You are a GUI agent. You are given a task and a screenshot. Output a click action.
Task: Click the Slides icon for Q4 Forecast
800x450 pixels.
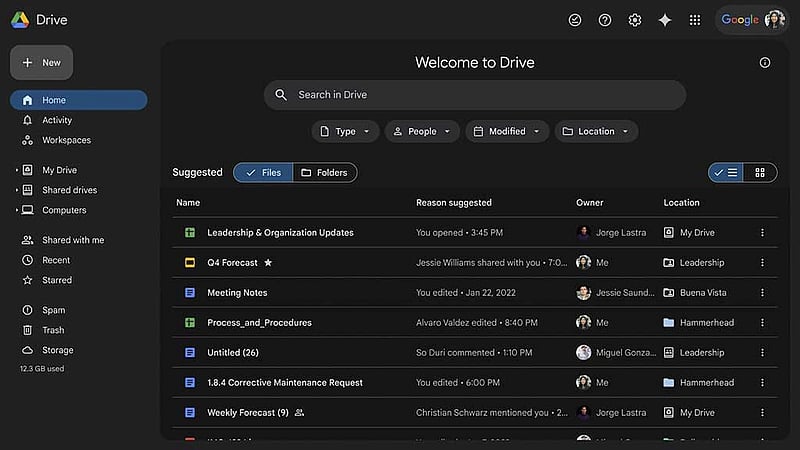[190, 263]
